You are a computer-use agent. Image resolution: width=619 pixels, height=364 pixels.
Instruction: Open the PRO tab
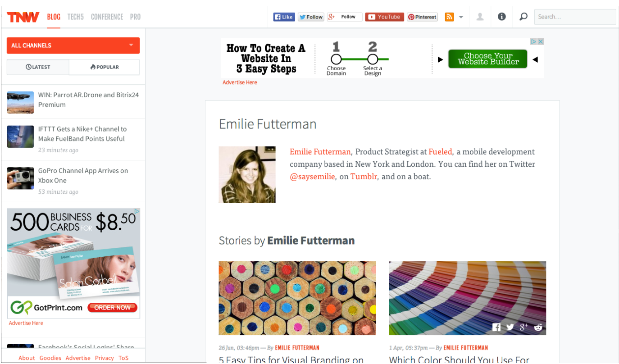(x=135, y=17)
